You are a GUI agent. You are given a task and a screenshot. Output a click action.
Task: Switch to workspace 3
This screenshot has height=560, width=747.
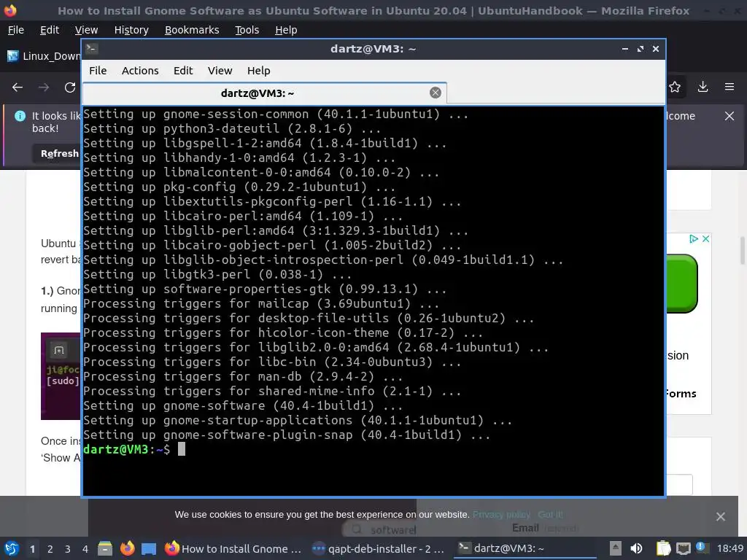tap(68, 549)
